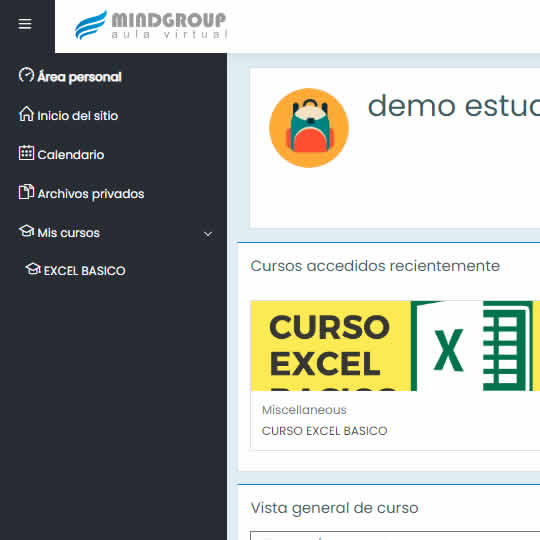This screenshot has width=540, height=540.
Task: Toggle the hamburger menu button
Action: (x=25, y=24)
